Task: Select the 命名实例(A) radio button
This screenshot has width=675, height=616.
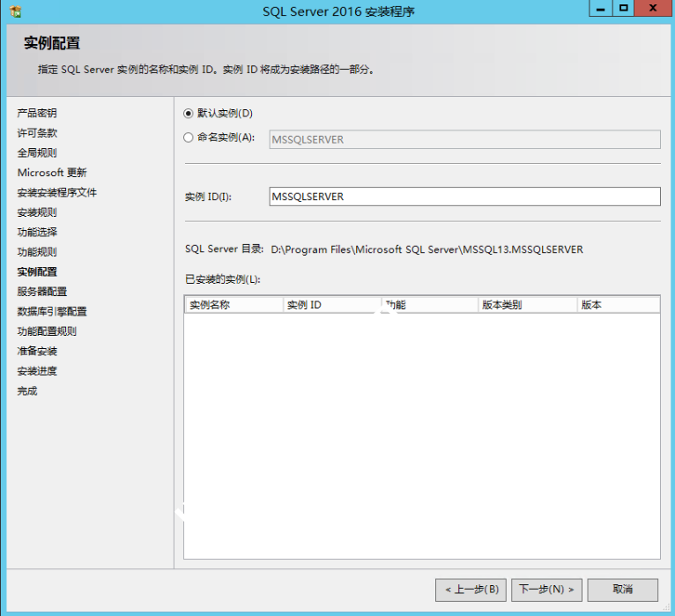Action: (188, 137)
